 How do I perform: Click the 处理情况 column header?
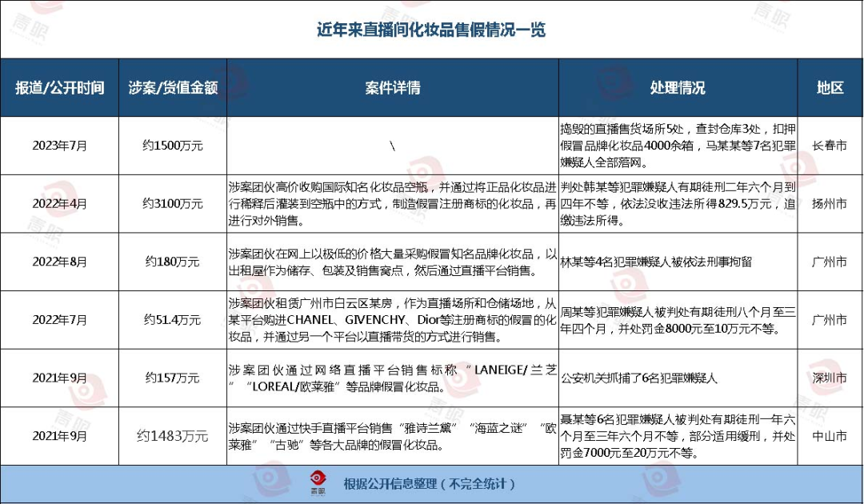coord(678,88)
